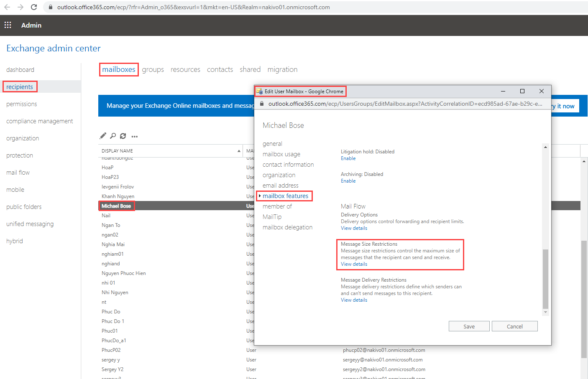Click the padlock icon in popup address bar

(x=262, y=104)
